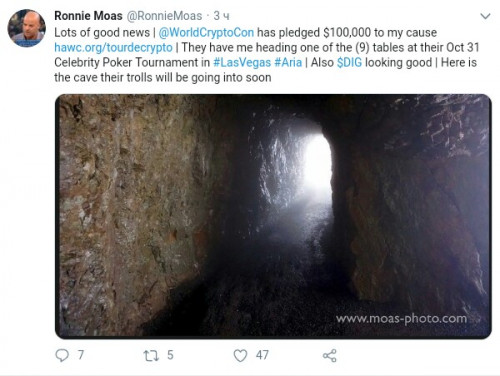This screenshot has height=376, width=500.
Task: Click the retweet count 5
Action: point(170,355)
